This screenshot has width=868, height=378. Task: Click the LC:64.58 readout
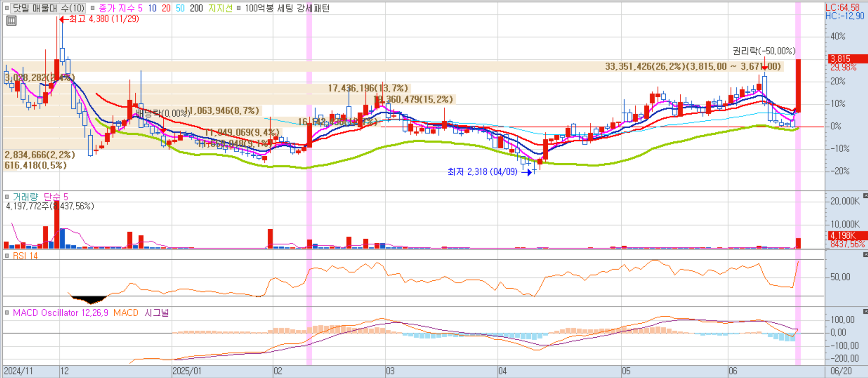(843, 7)
